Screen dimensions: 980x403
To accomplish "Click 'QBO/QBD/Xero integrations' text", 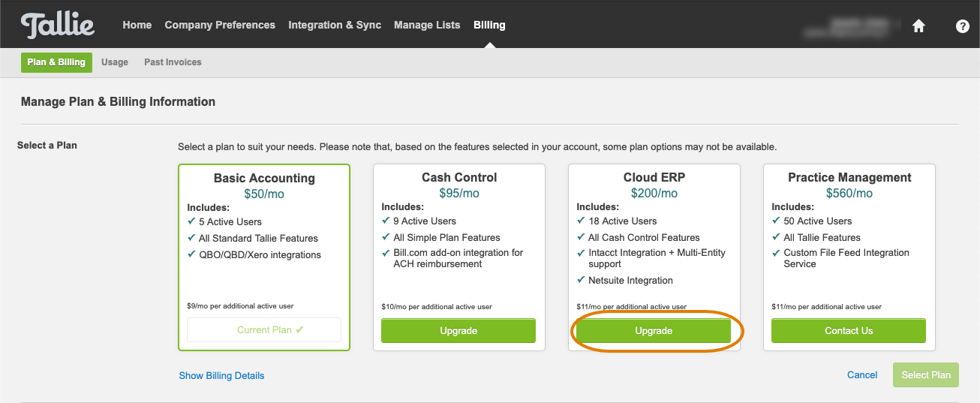I will pos(260,255).
